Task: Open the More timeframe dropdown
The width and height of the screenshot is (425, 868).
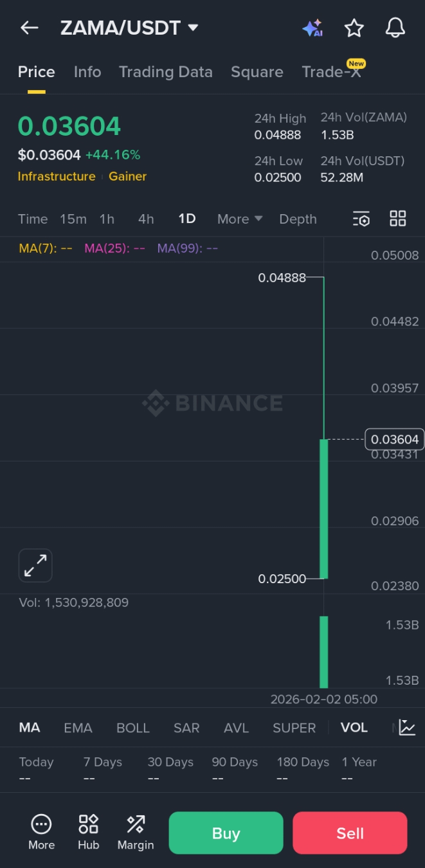Action: [x=240, y=219]
